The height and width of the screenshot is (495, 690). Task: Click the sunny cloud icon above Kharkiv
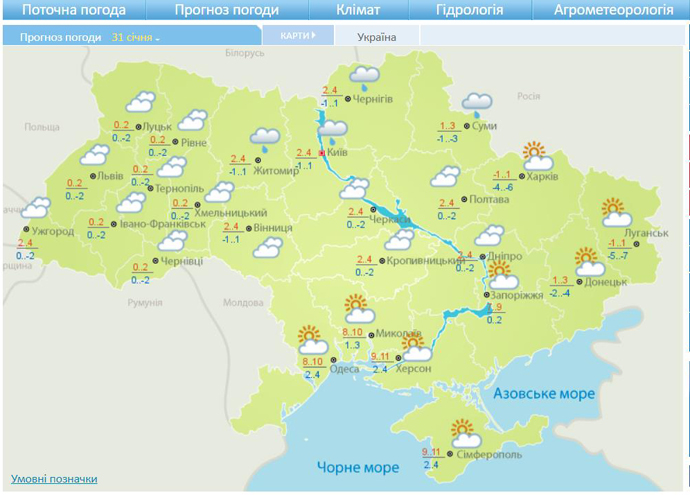tap(538, 156)
